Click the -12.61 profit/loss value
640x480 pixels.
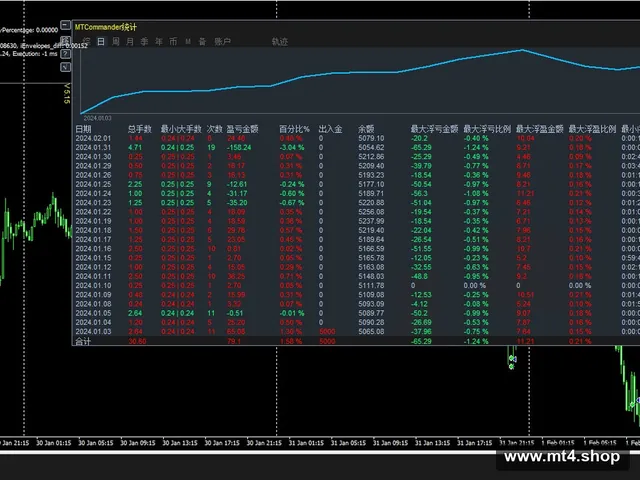(237, 184)
